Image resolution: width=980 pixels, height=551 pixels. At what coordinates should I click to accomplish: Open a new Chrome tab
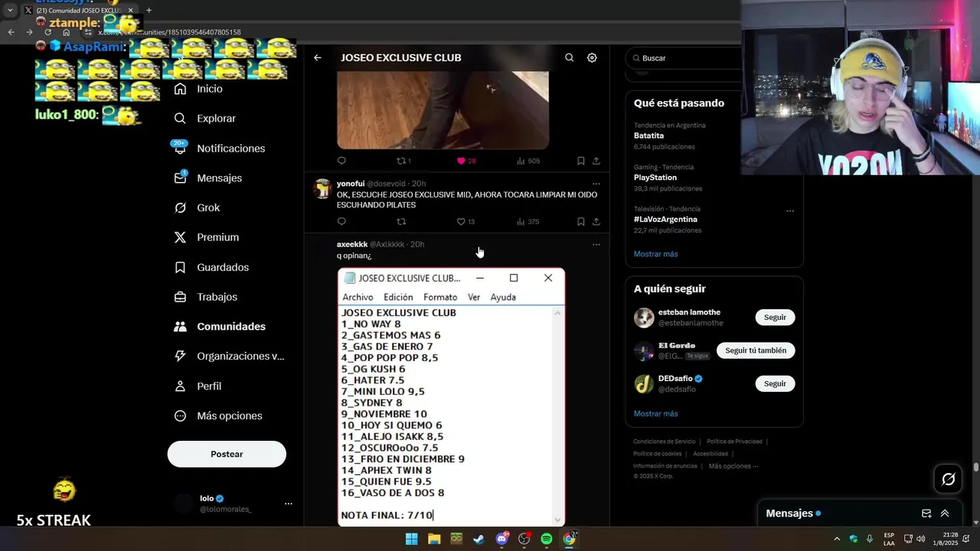coord(149,11)
